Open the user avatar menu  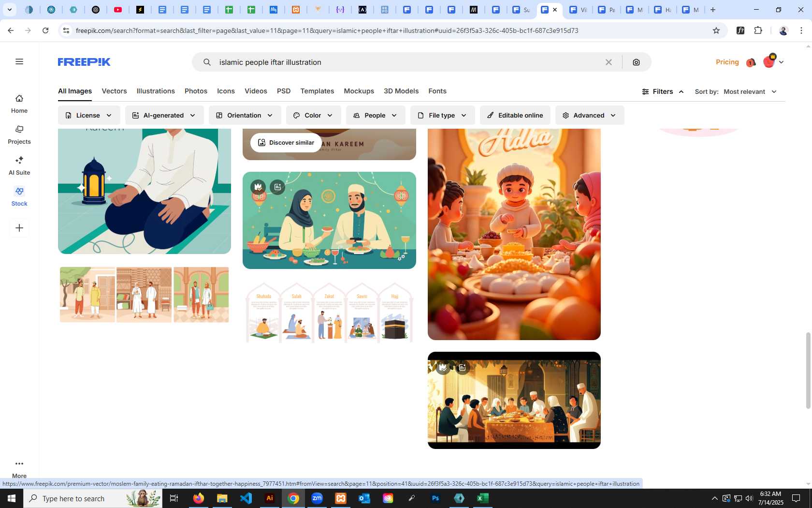coord(773,61)
